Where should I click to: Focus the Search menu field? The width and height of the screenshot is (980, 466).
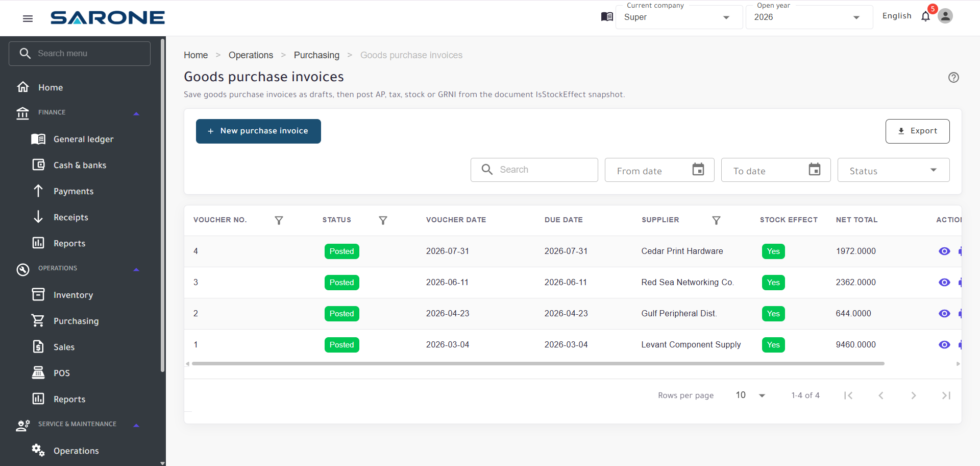(x=80, y=54)
